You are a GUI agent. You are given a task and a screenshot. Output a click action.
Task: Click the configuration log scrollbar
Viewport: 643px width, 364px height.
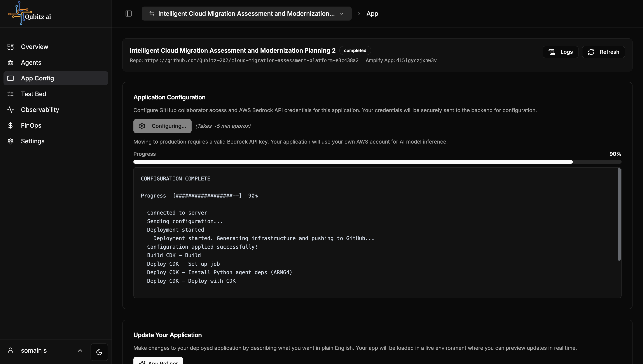[619, 215]
